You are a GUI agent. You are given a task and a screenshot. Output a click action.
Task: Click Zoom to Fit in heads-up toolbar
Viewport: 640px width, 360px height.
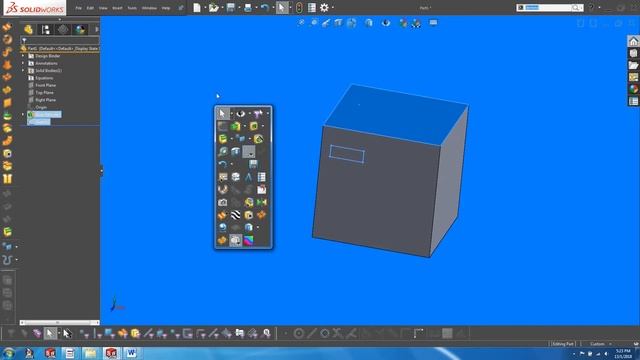(x=301, y=23)
